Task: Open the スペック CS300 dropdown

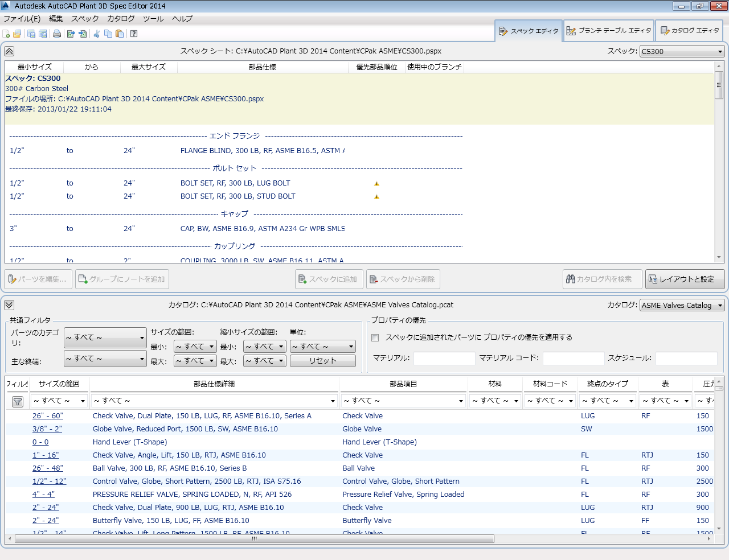Action: pyautogui.click(x=682, y=51)
